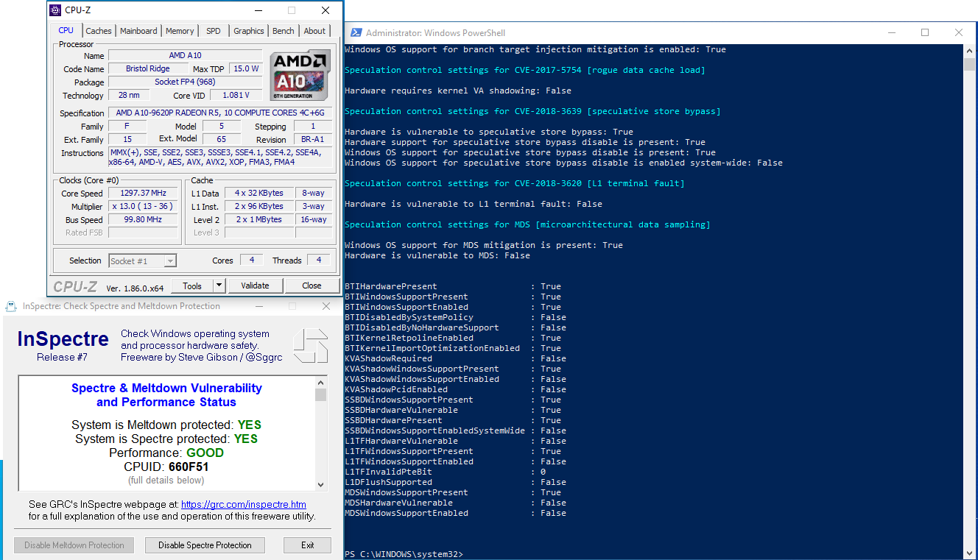The image size is (978, 560).
Task: Open the Socket #1 selection dropdown
Action: coord(142,260)
